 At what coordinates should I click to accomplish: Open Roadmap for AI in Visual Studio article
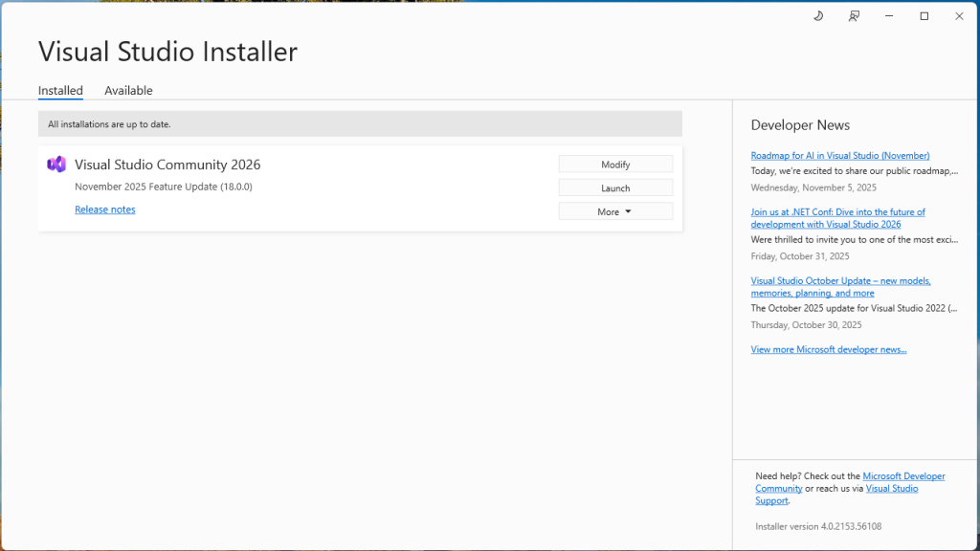pyautogui.click(x=840, y=156)
